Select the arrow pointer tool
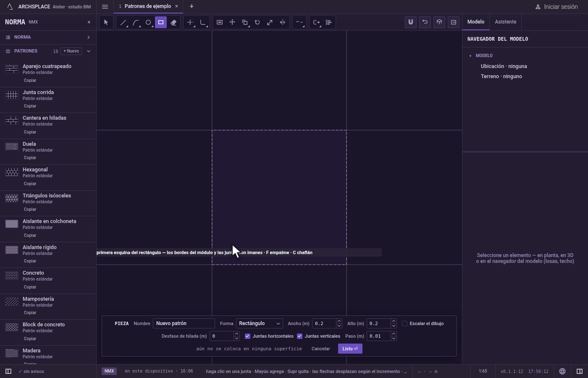Image resolution: width=588 pixels, height=378 pixels. [106, 22]
